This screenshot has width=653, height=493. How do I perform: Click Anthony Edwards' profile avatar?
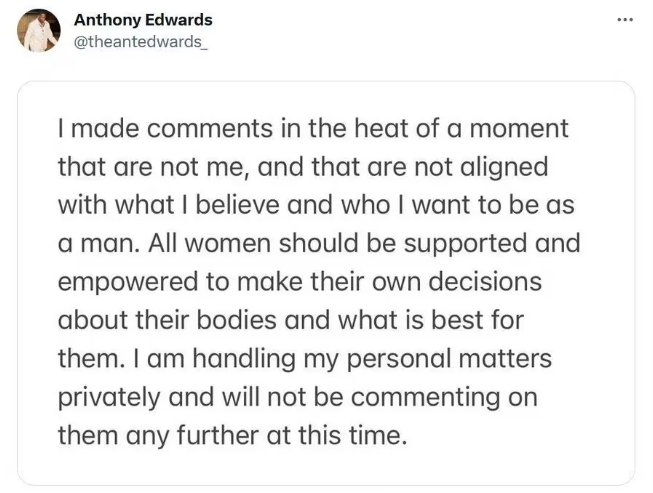pos(38,30)
